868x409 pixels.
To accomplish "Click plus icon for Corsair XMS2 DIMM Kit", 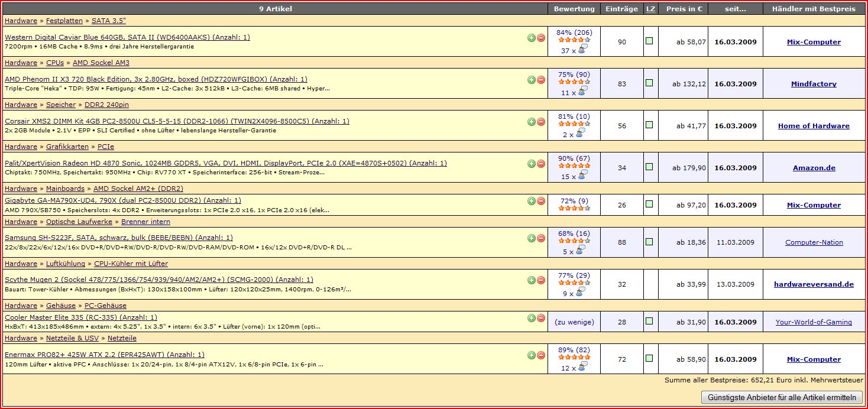I will (532, 122).
